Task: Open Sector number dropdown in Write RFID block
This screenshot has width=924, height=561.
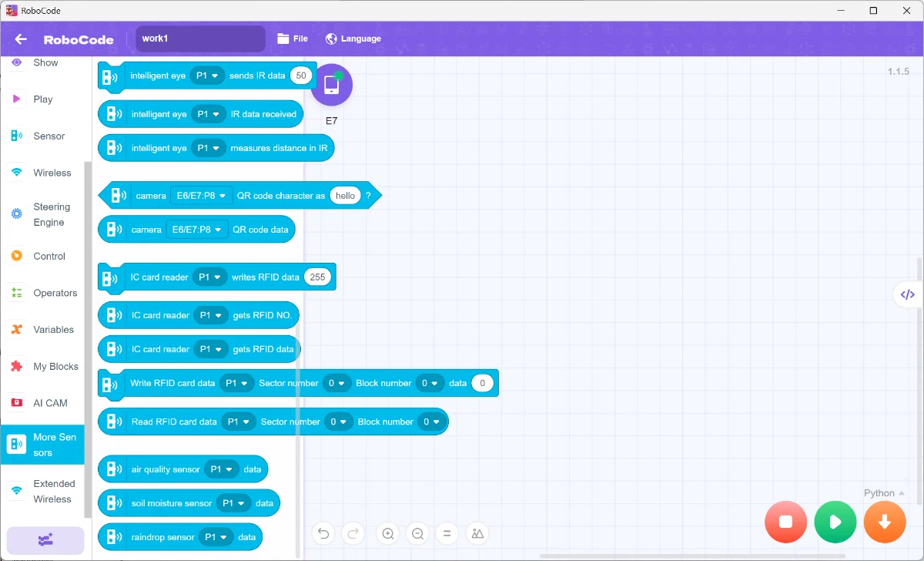Action: pyautogui.click(x=336, y=383)
